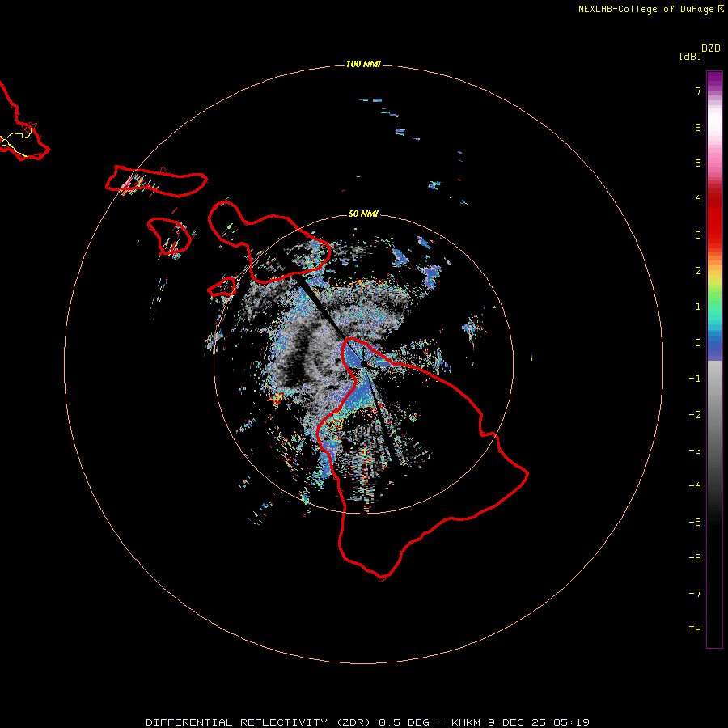Click the TH label on color scale
Screen dimensions: 728x728
(695, 630)
